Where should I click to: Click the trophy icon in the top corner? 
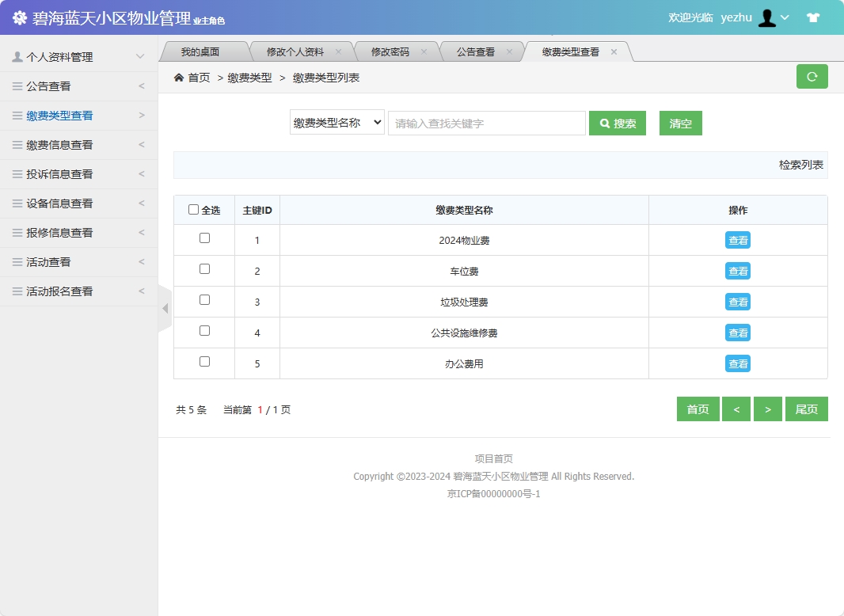click(x=813, y=17)
